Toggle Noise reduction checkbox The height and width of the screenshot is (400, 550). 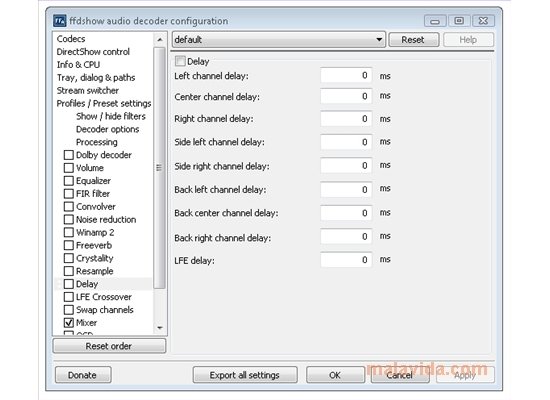tap(69, 219)
